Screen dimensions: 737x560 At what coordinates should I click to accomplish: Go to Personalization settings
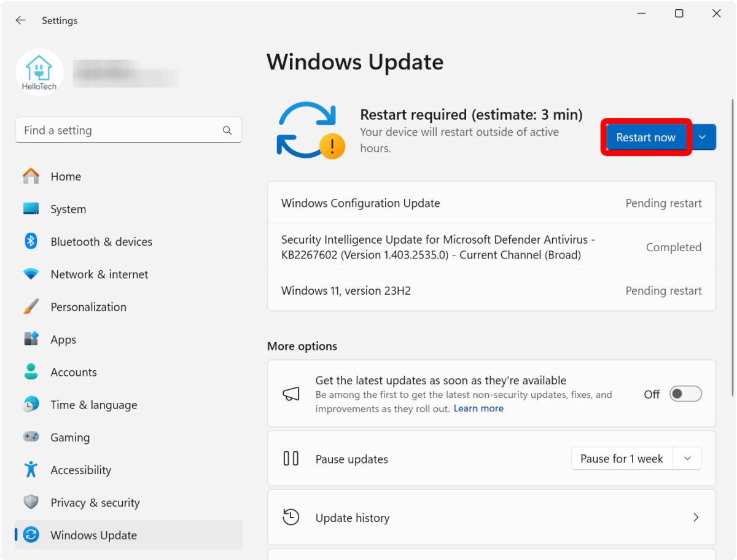coord(88,307)
